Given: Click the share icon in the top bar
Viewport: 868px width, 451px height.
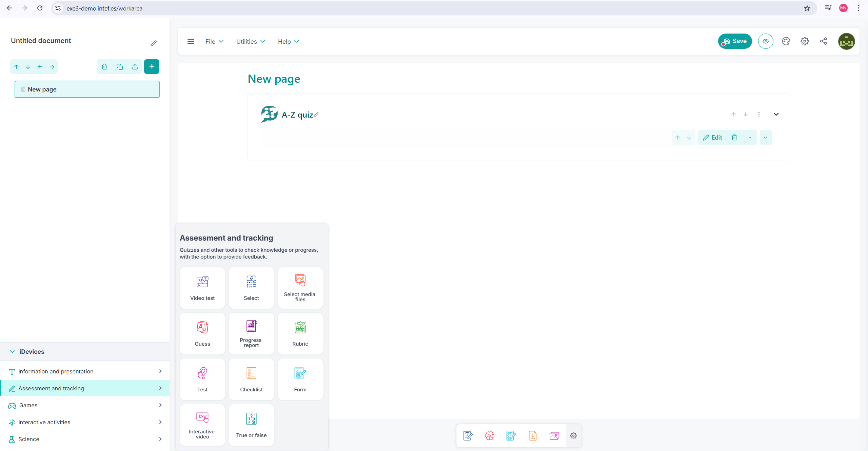Looking at the screenshot, I should [824, 41].
